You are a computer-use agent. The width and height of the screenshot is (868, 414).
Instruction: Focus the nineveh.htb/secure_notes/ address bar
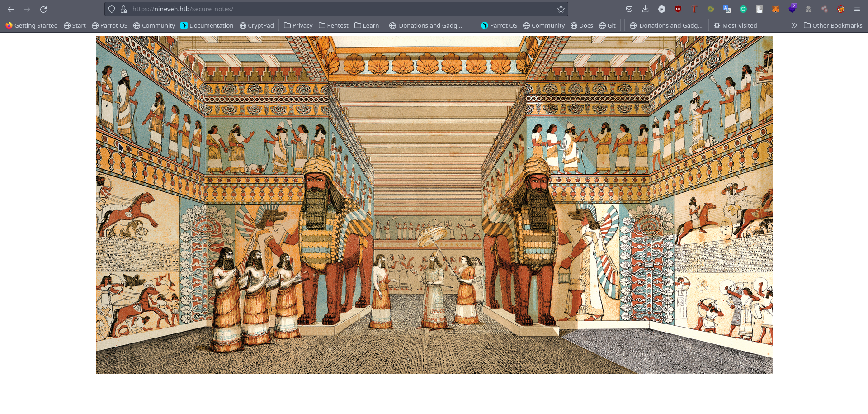click(x=336, y=9)
